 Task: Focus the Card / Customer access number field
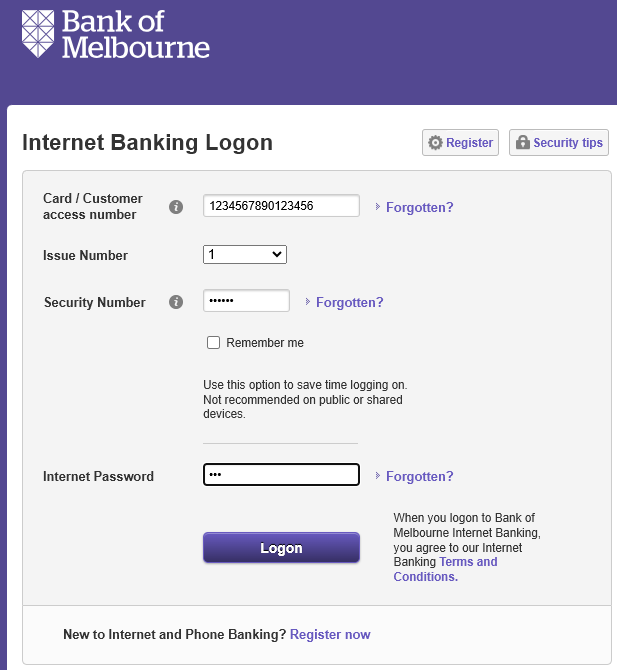[x=281, y=206]
